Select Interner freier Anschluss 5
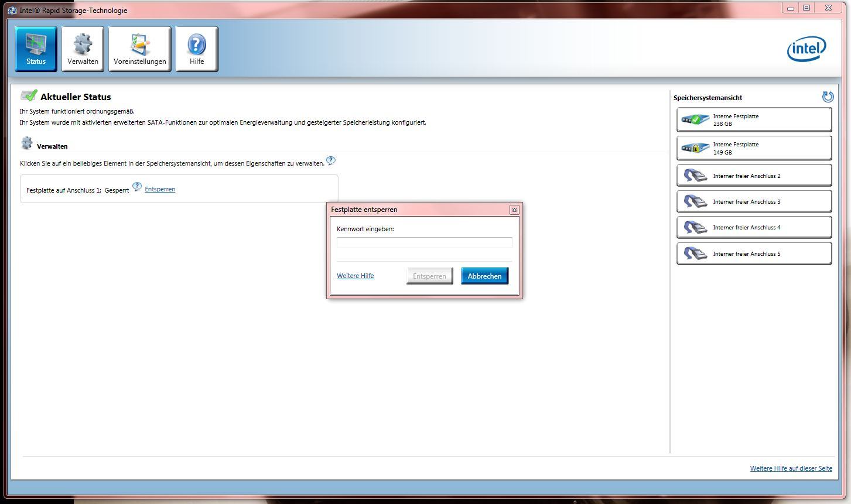This screenshot has width=851, height=504. click(754, 253)
